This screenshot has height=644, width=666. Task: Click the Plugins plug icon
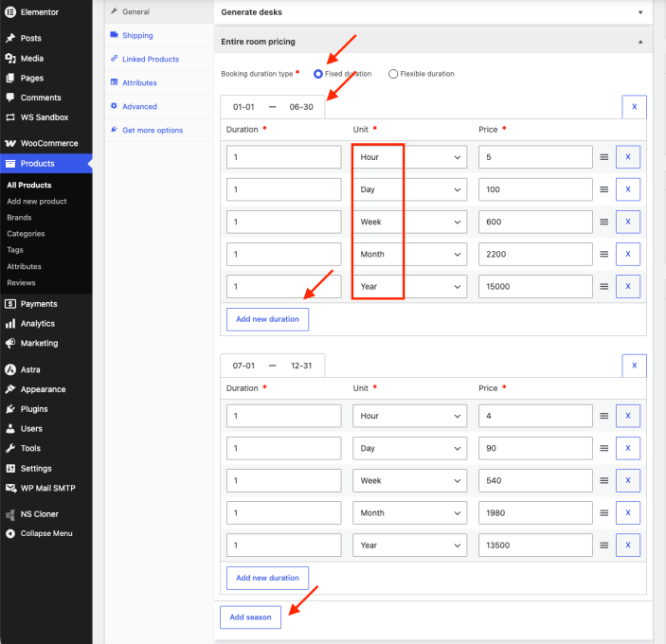coord(10,409)
